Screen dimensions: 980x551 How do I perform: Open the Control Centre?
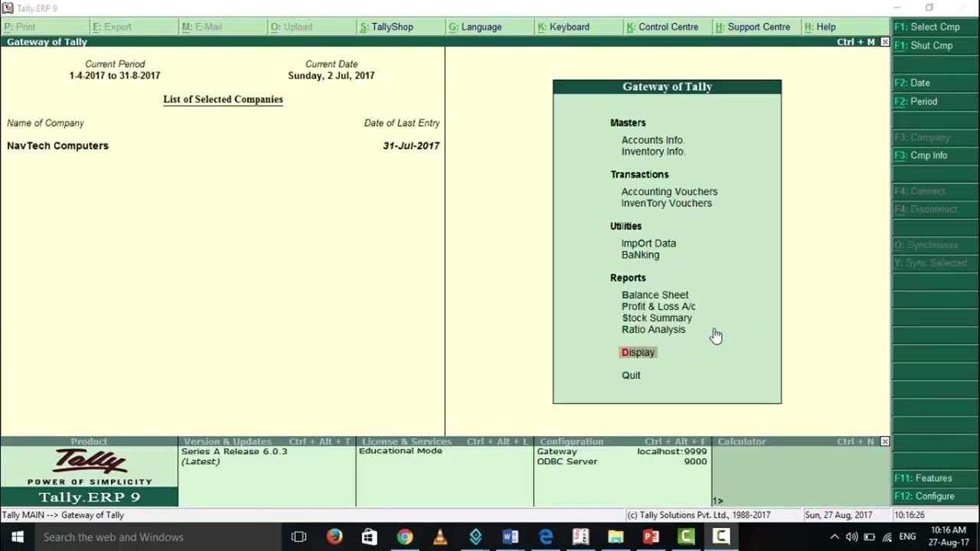[662, 27]
